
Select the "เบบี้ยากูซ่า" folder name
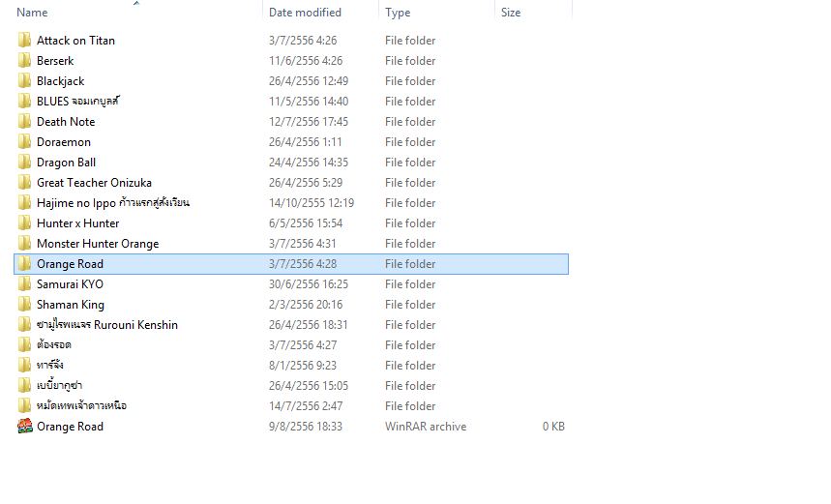59,386
